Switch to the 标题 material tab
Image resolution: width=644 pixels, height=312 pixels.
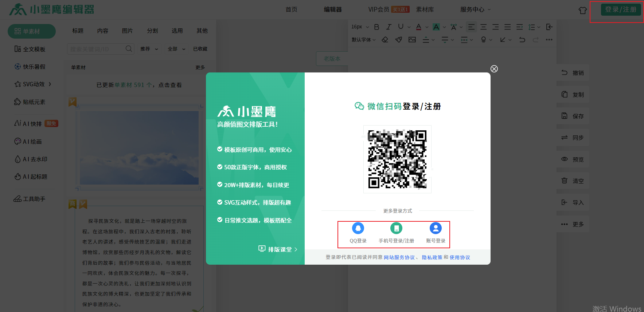(x=78, y=31)
